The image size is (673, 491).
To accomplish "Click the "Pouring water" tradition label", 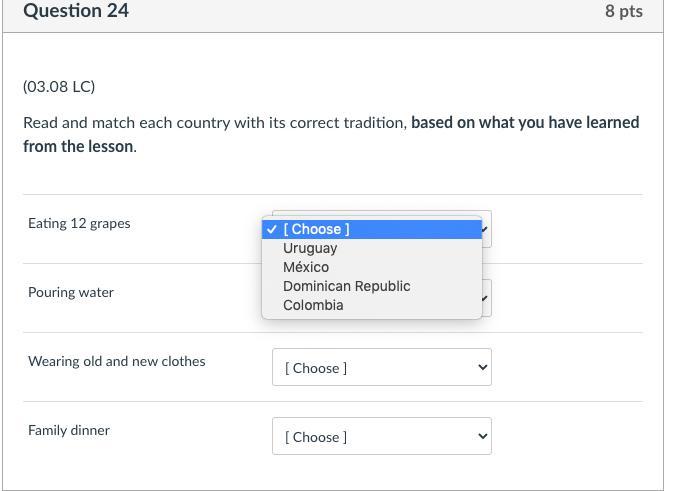I will 71,292.
